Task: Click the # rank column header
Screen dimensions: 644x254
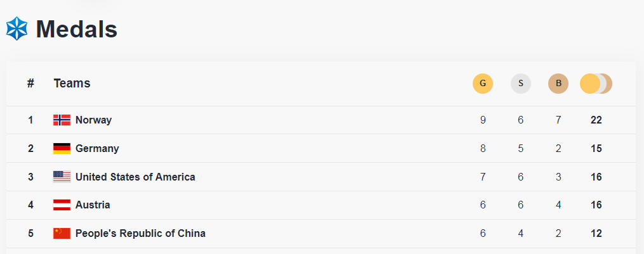Action: (x=30, y=84)
